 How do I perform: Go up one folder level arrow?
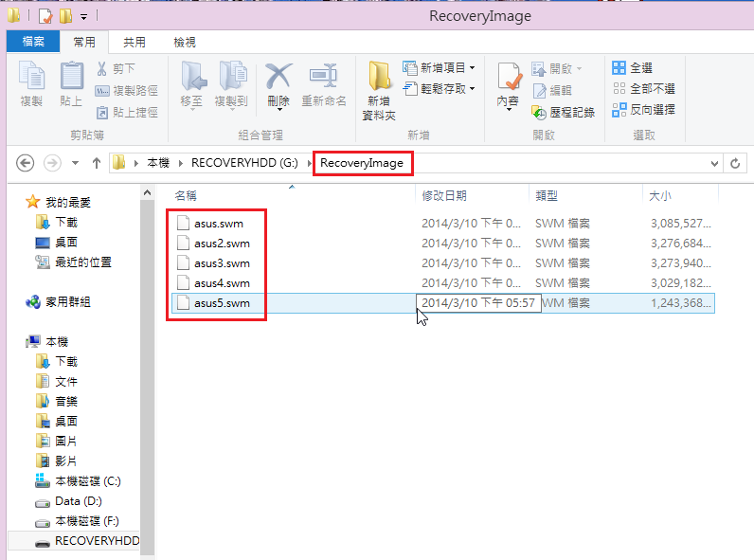[x=96, y=163]
